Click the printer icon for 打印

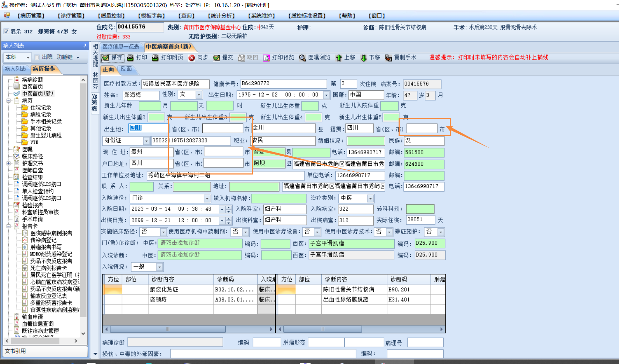tap(130, 58)
